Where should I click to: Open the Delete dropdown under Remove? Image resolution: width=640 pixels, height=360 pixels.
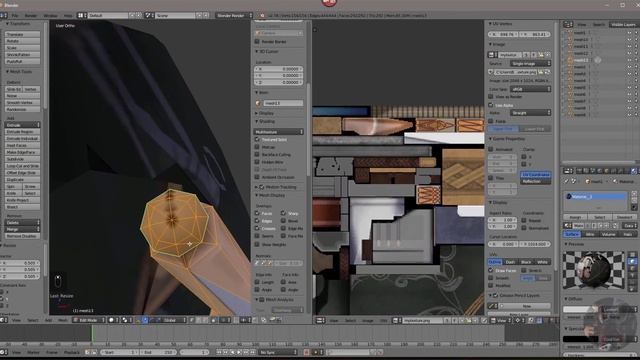click(22, 223)
